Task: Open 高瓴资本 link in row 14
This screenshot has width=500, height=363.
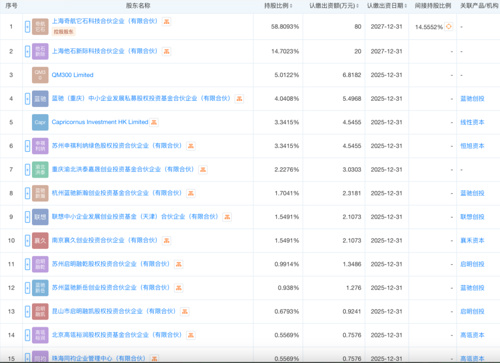Action: click(x=472, y=335)
